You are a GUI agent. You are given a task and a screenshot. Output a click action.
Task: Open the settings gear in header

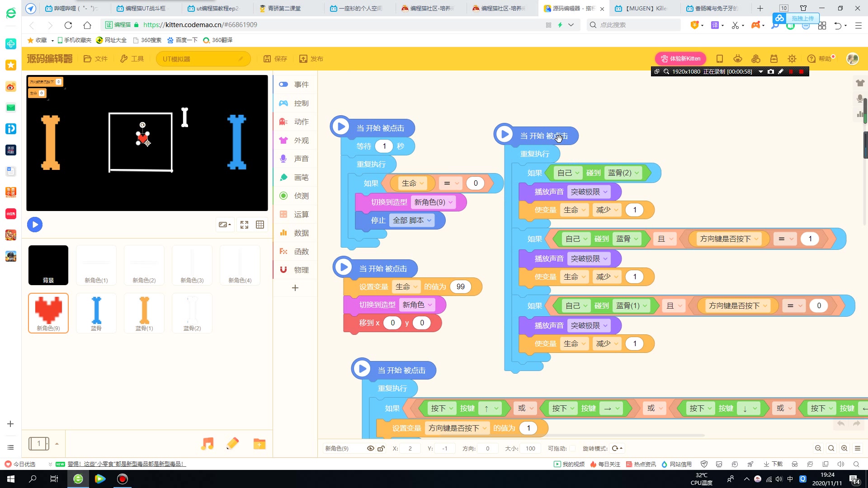coord(792,59)
